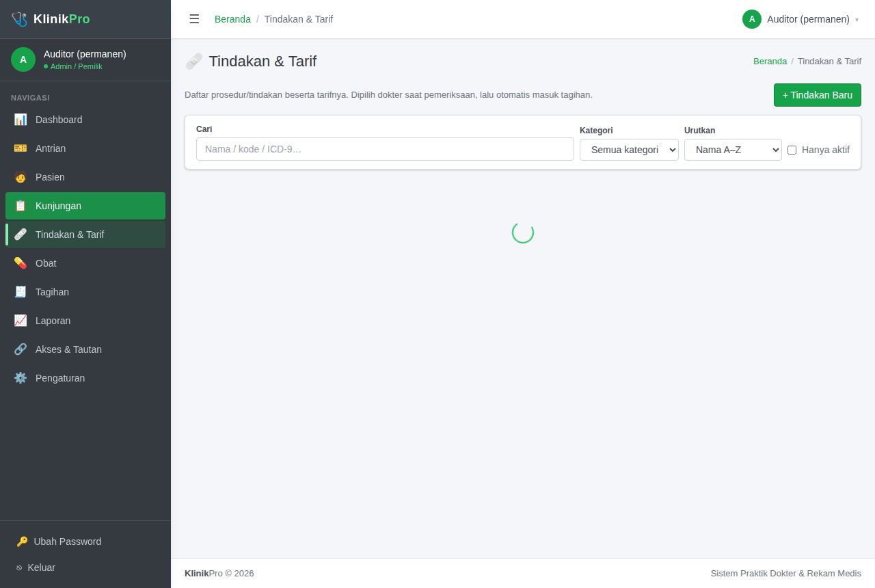Click the Kunjungan clipboard icon
Screen dimensions: 875x588
(x=21, y=206)
